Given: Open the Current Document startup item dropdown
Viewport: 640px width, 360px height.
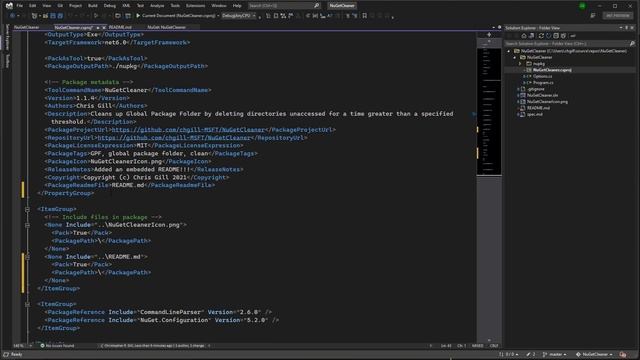Looking at the screenshot, I should pos(218,16).
